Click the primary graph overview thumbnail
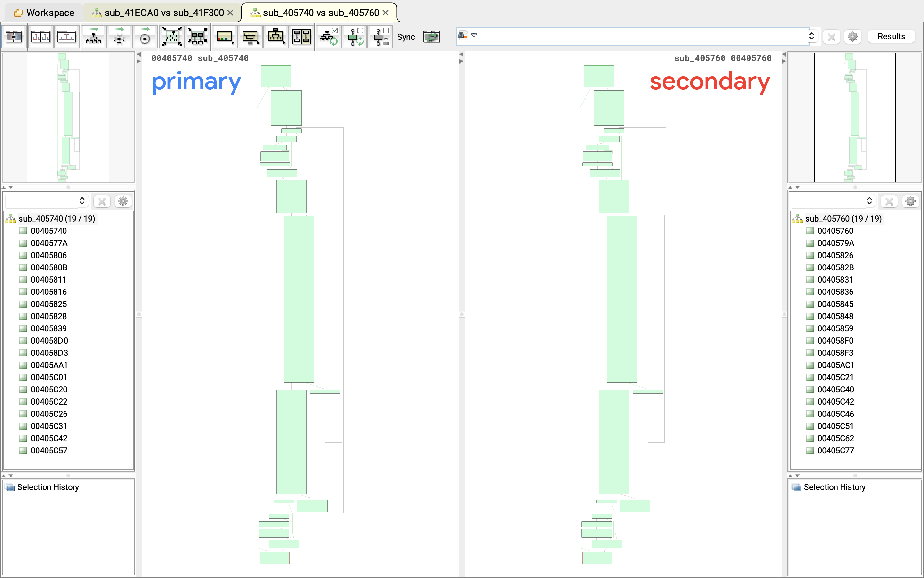The height and width of the screenshot is (578, 924). point(68,117)
